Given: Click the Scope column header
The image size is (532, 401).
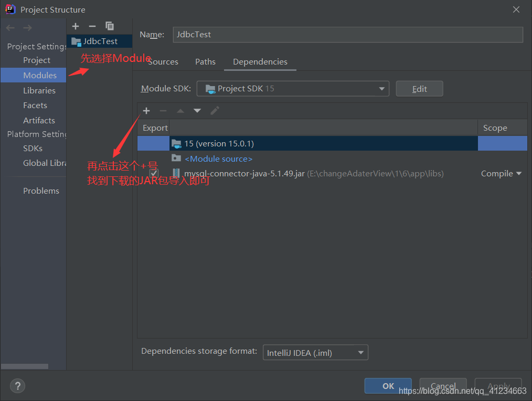Looking at the screenshot, I should (503, 128).
